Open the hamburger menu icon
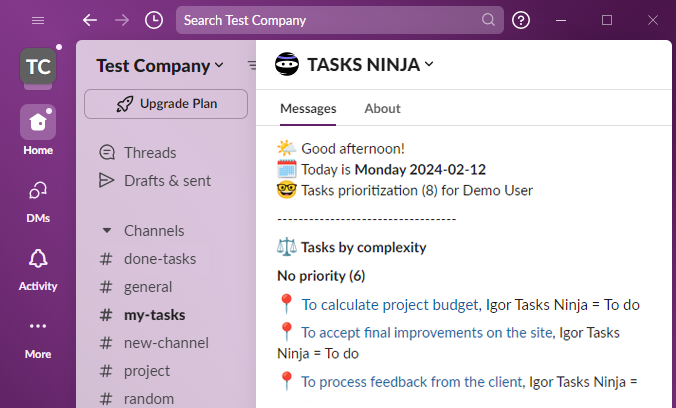 [38, 20]
